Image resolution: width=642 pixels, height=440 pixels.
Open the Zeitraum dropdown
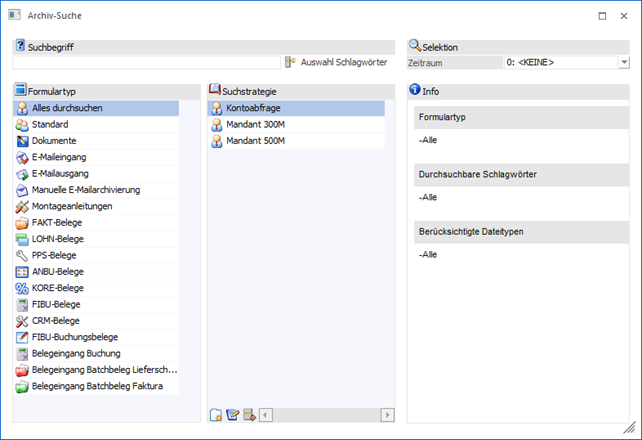click(x=624, y=62)
